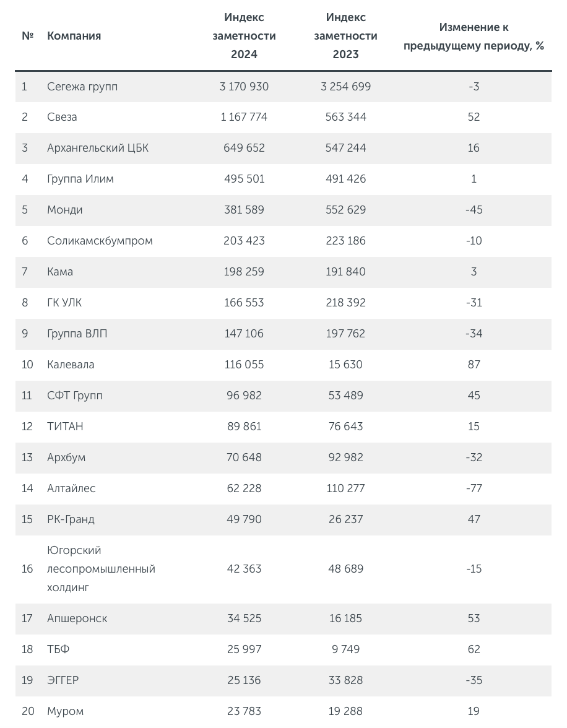
Task: Click the Муром company cell
Action: coord(66,711)
